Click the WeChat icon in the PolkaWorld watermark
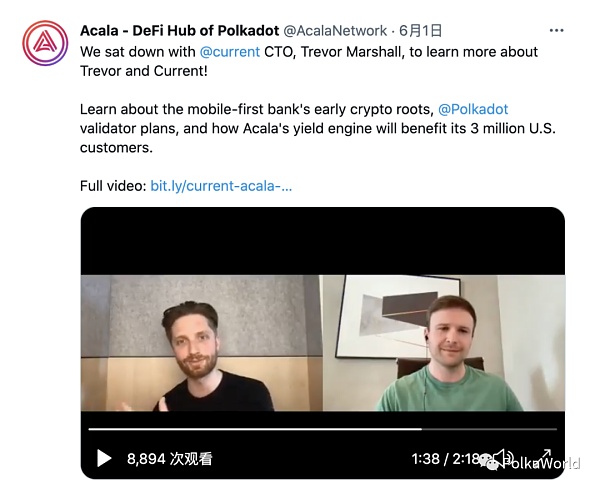The width and height of the screenshot is (600, 488). [x=489, y=462]
